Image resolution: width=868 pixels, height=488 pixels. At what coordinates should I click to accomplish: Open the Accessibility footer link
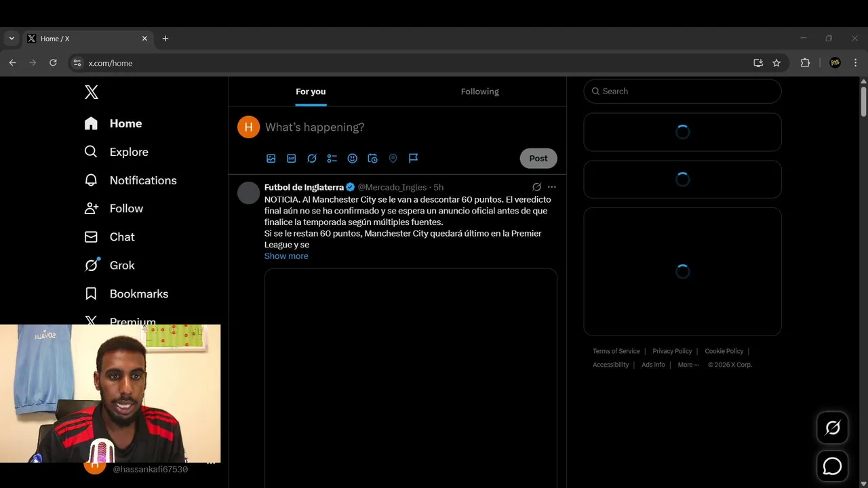[x=611, y=365]
